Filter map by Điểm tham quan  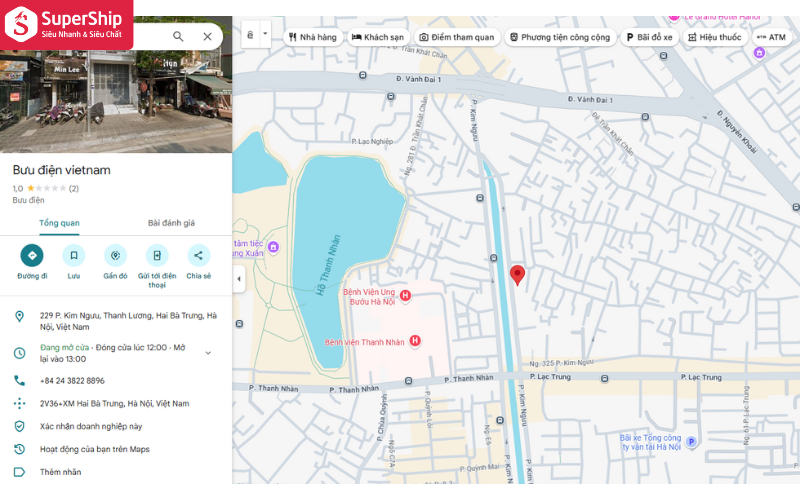[457, 37]
